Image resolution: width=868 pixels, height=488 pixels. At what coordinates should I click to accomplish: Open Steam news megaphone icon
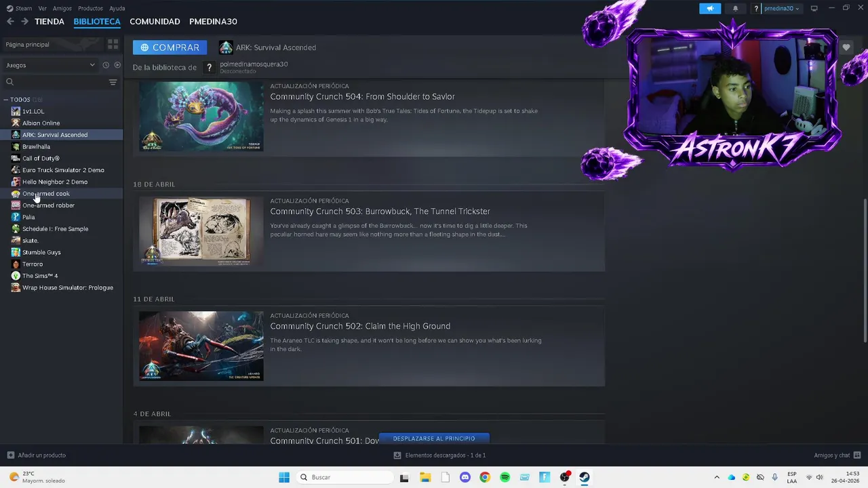[x=710, y=8]
